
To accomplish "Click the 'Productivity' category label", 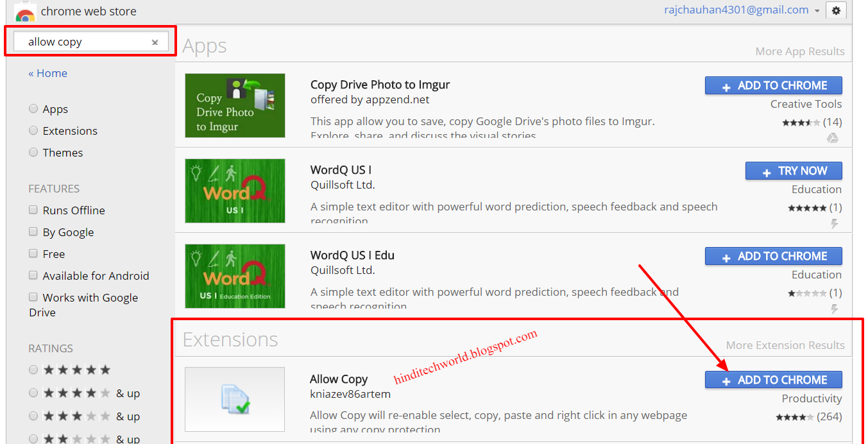I will pos(812,398).
